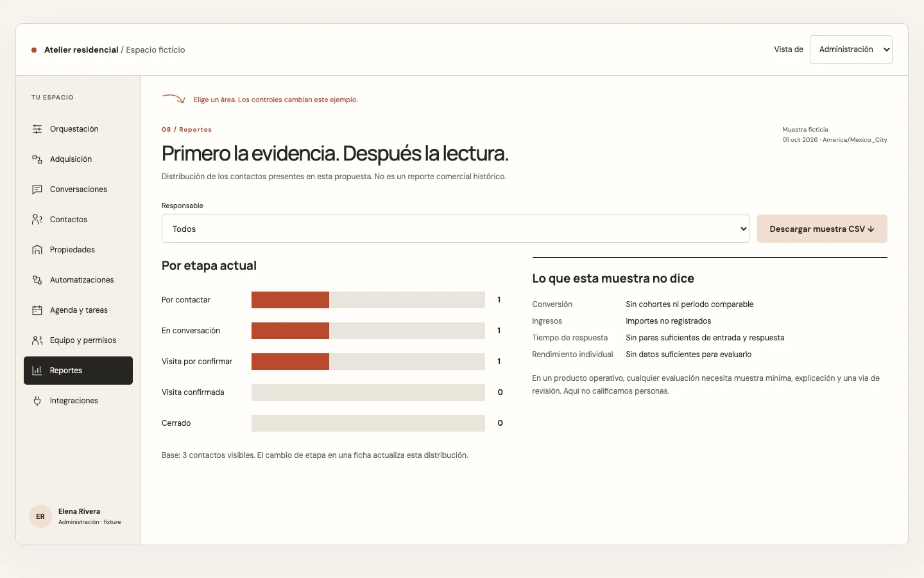924x578 pixels.
Task: Click the '08 / Reportes' breadcrumb label
Action: pyautogui.click(x=187, y=130)
